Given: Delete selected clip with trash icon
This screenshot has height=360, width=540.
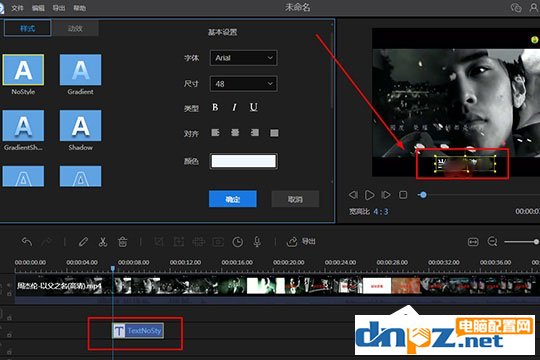Looking at the screenshot, I should coord(123,242).
